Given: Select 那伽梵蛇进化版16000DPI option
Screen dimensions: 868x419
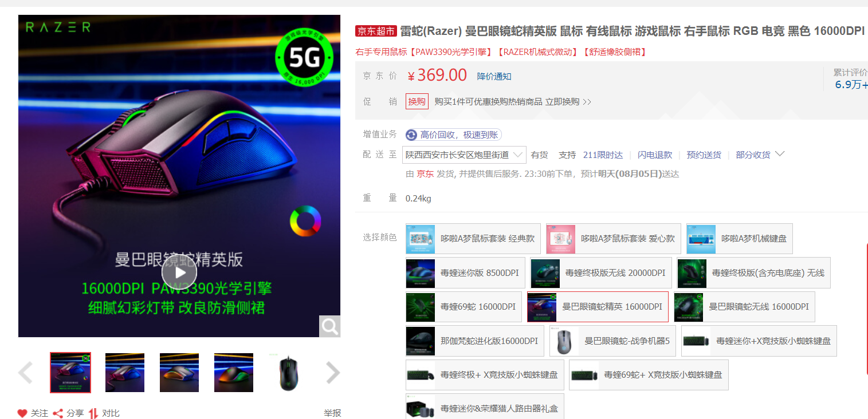Looking at the screenshot, I should [x=475, y=341].
